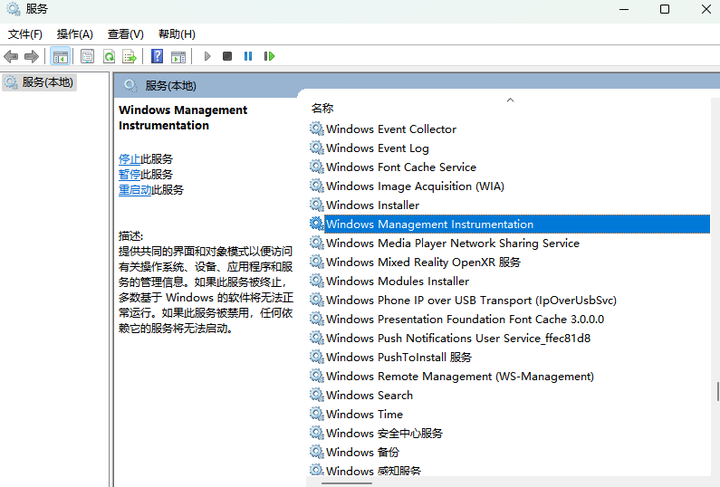Select Windows Push Notifications User Service_ffec81d8
The image size is (720, 487).
coord(458,338)
